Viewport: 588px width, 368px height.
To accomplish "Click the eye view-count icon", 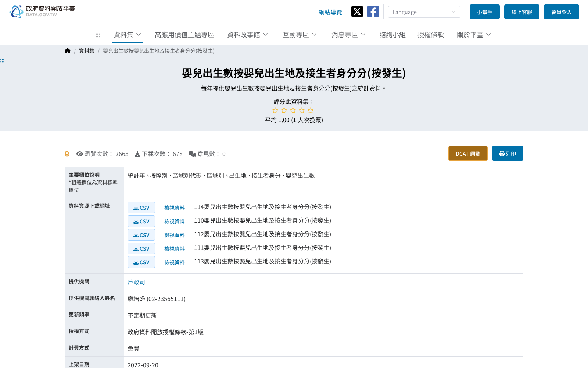I will tap(80, 154).
